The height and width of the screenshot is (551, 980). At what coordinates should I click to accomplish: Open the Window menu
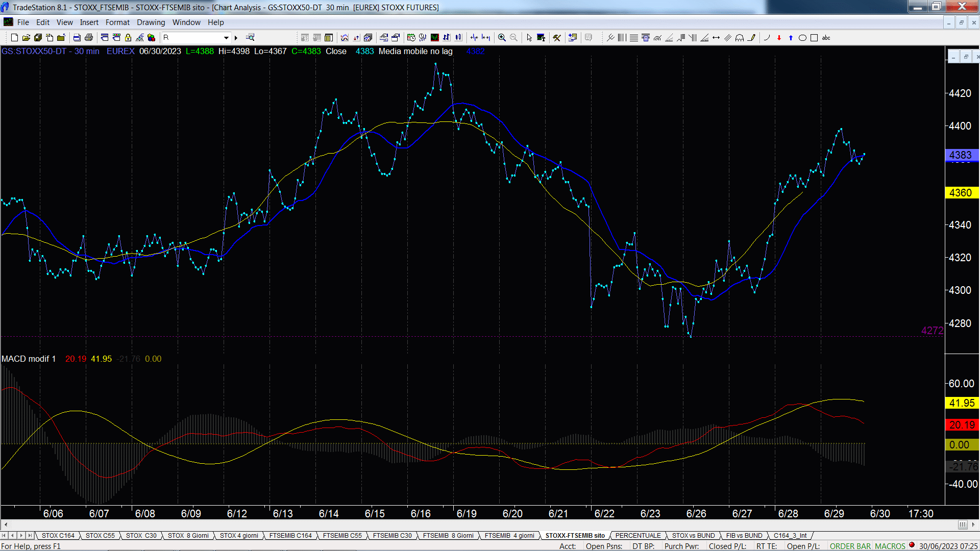(x=186, y=22)
